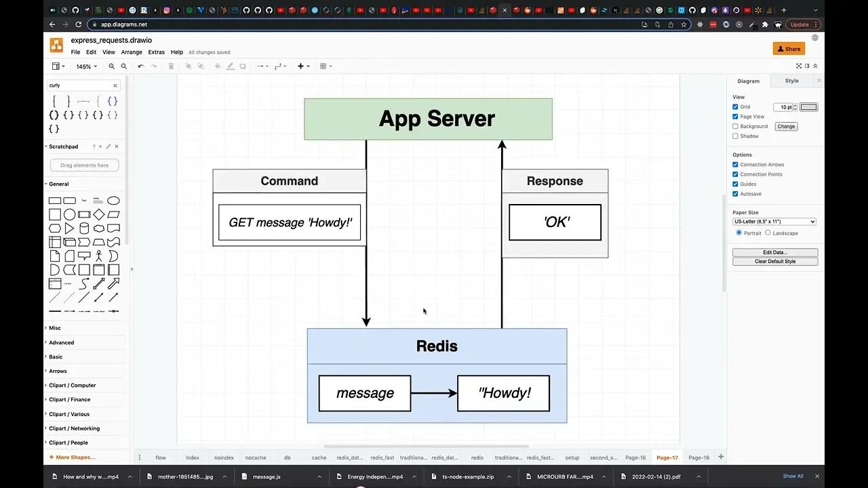Open the Insert (+) menu in the toolbar
Image resolution: width=868 pixels, height=488 pixels.
point(301,66)
